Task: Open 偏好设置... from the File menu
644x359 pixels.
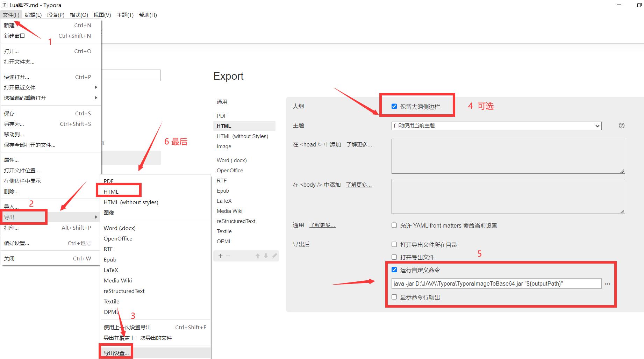Action: click(51, 243)
